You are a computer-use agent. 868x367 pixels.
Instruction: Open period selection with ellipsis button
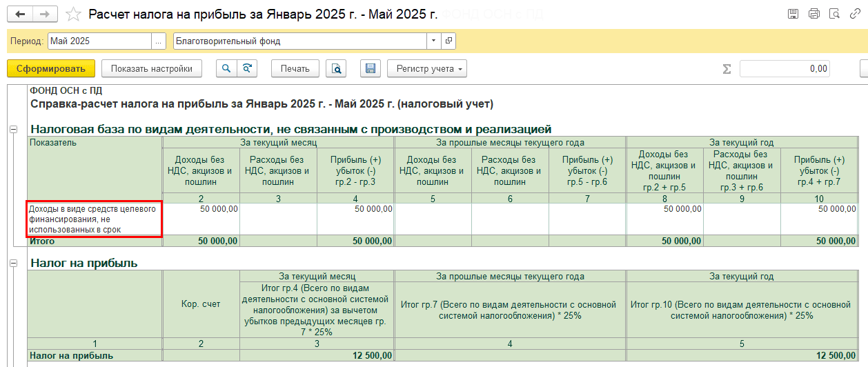[159, 41]
